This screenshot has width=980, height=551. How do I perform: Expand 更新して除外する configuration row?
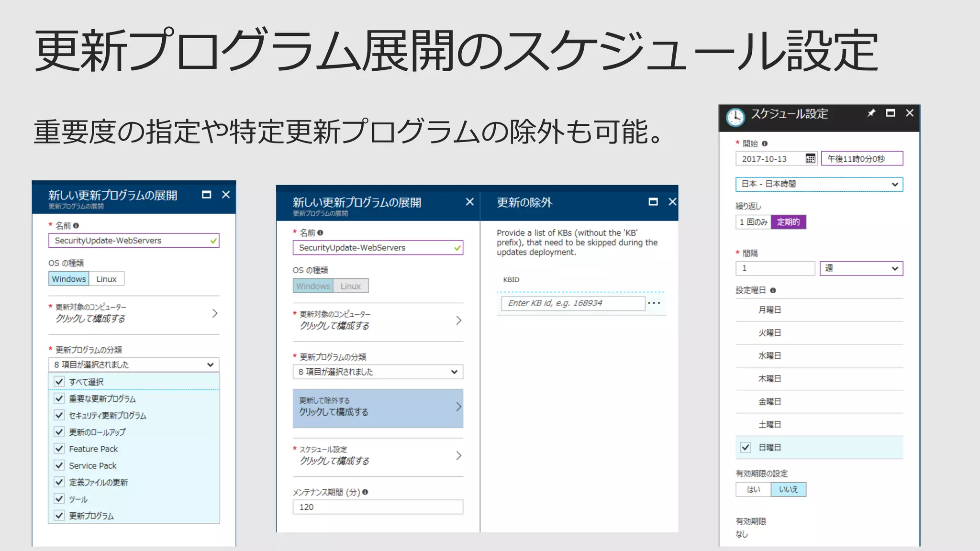[x=378, y=408]
